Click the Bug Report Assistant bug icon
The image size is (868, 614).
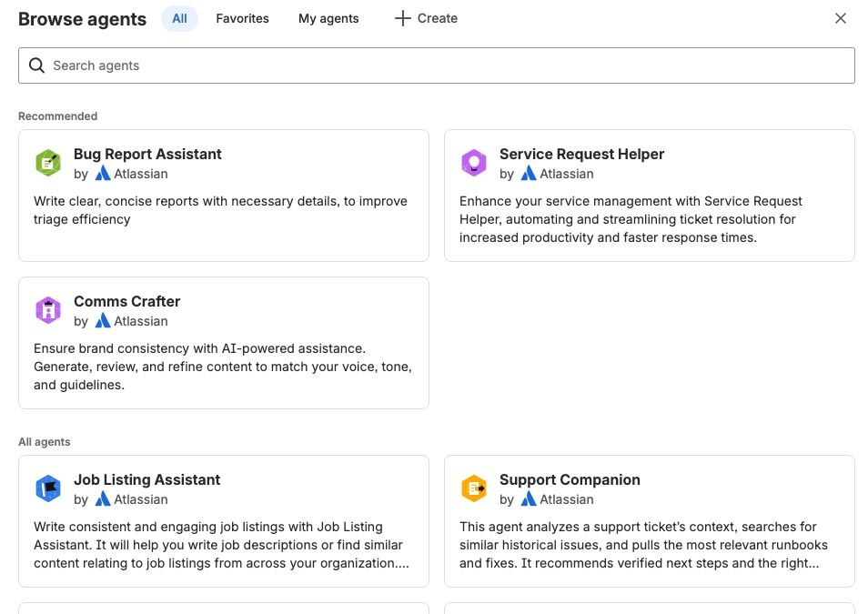(48, 162)
